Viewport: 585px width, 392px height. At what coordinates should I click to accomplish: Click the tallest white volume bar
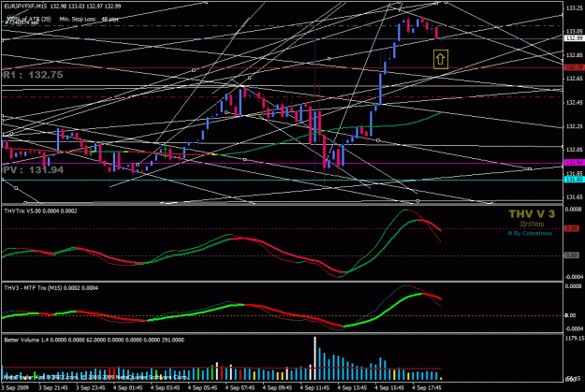[314, 358]
